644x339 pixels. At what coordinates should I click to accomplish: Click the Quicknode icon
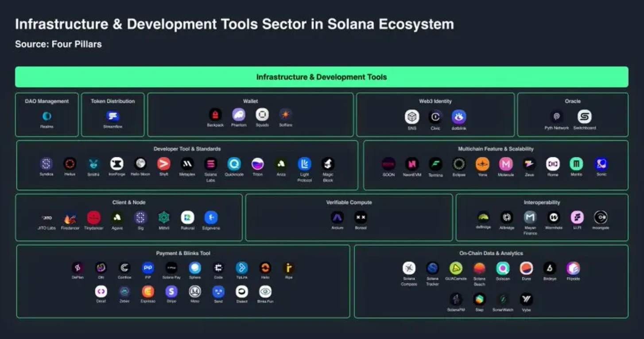pyautogui.click(x=234, y=164)
